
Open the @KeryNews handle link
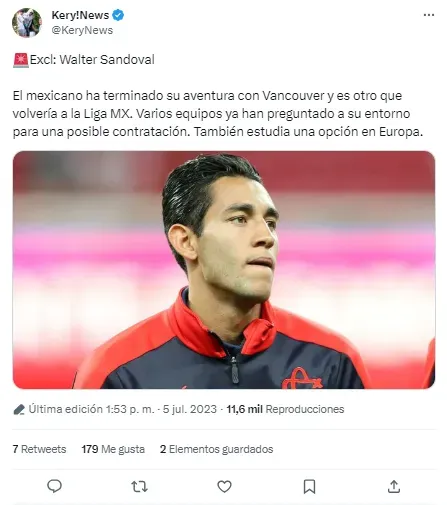pos(82,30)
